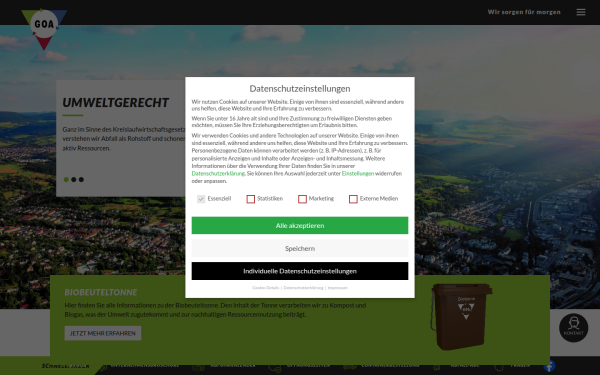Open the Impressum link in the dialog
The height and width of the screenshot is (375, 600).
tap(338, 288)
